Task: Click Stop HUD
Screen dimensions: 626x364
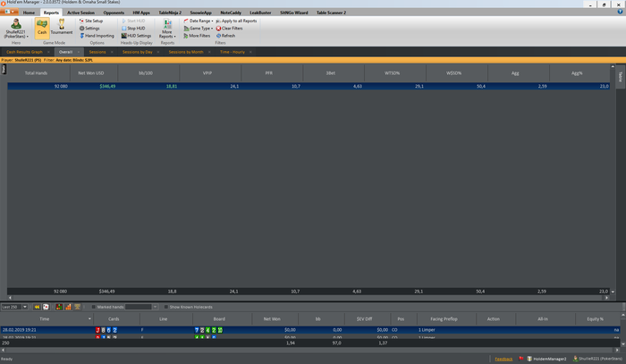Action: click(133, 29)
